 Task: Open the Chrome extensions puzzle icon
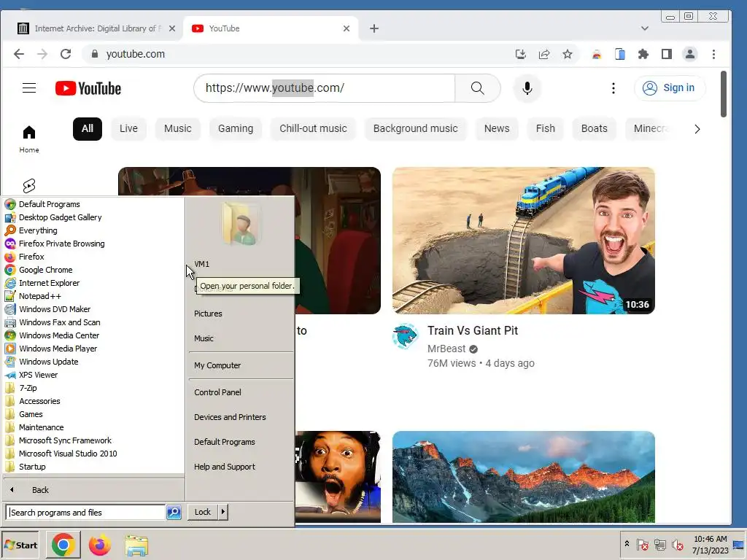643,54
